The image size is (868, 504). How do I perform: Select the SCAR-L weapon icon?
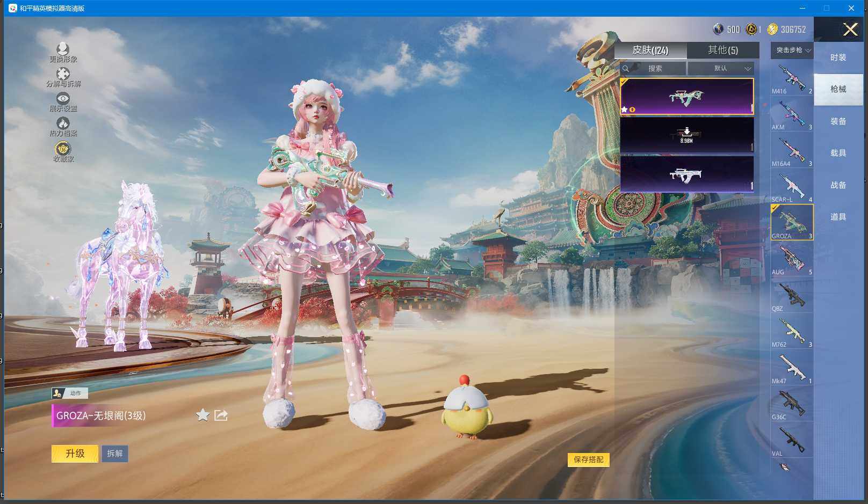coord(792,186)
